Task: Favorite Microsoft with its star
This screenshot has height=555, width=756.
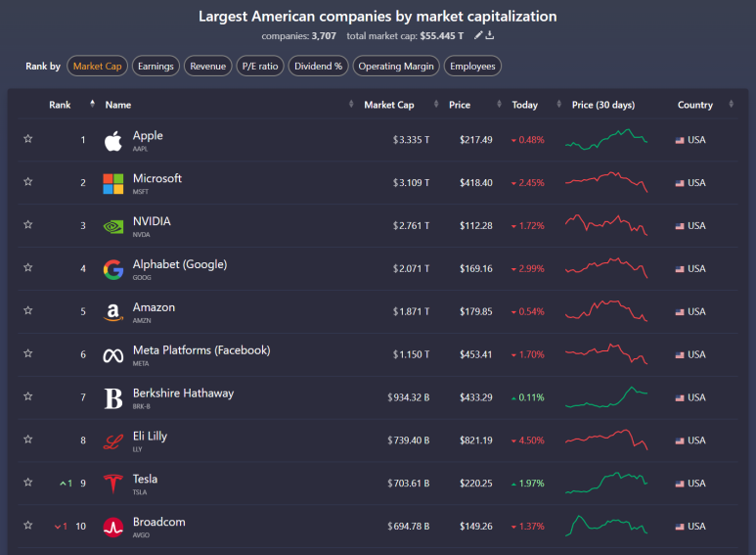Action: coord(28,182)
